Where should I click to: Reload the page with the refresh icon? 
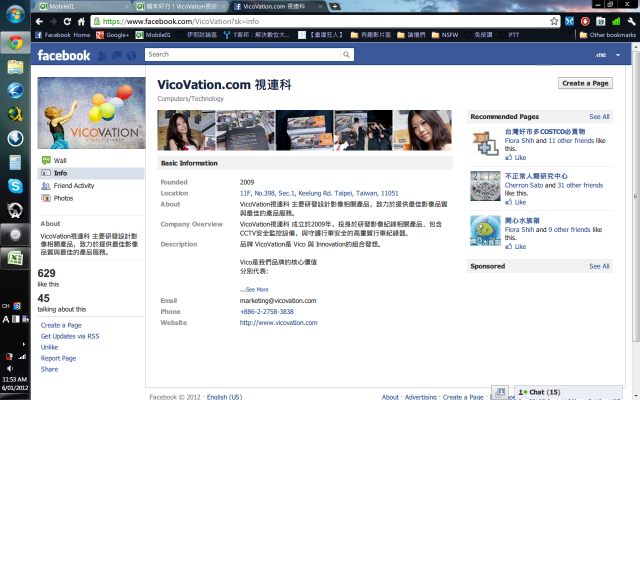pyautogui.click(x=67, y=22)
